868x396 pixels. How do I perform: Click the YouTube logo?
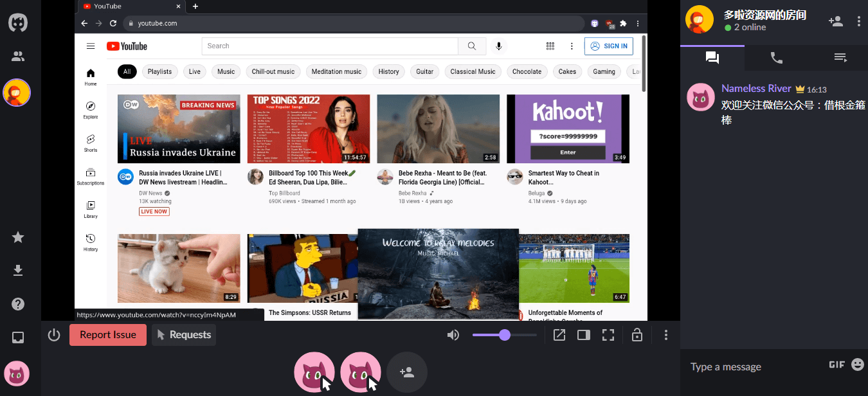[x=127, y=46]
